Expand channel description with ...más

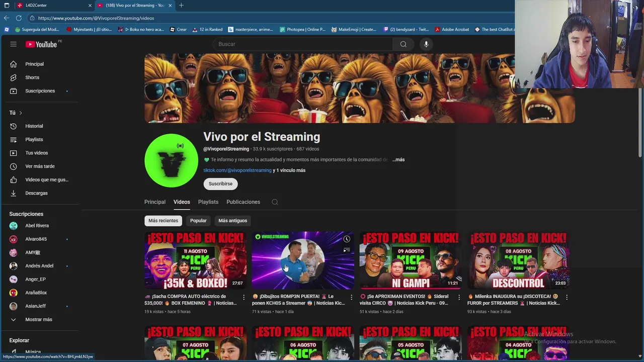(398, 159)
